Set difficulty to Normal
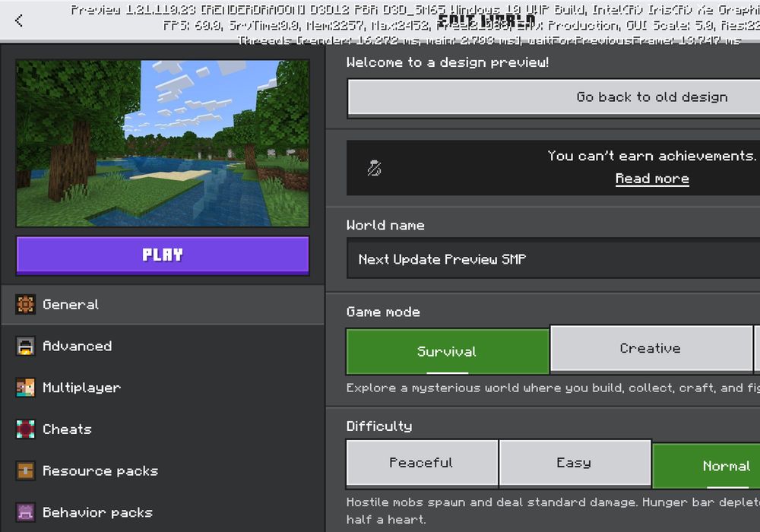 coord(706,466)
